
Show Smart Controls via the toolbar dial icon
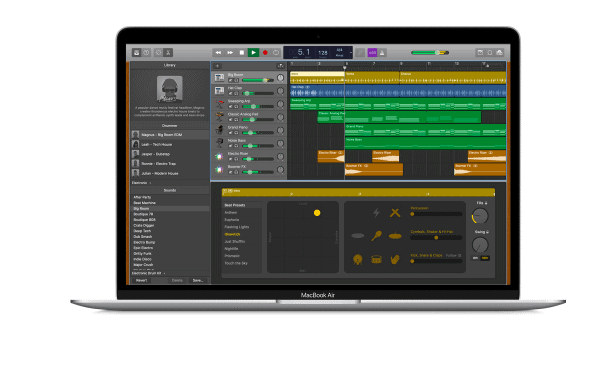[x=158, y=53]
